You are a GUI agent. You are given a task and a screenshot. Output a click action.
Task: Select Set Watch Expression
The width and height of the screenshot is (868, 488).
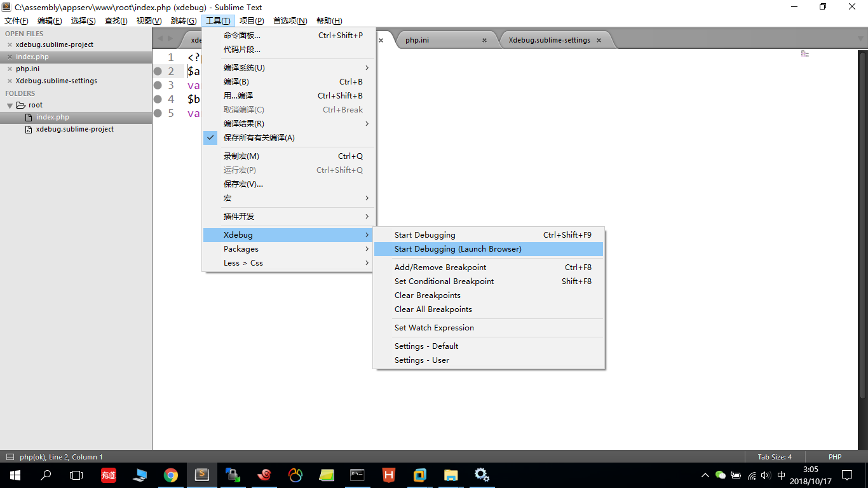[489, 328]
